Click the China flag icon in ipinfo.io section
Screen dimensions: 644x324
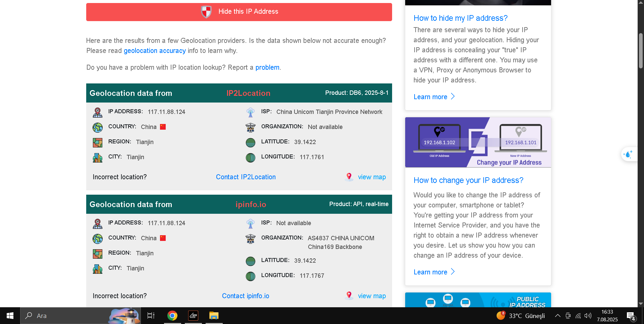tap(163, 238)
